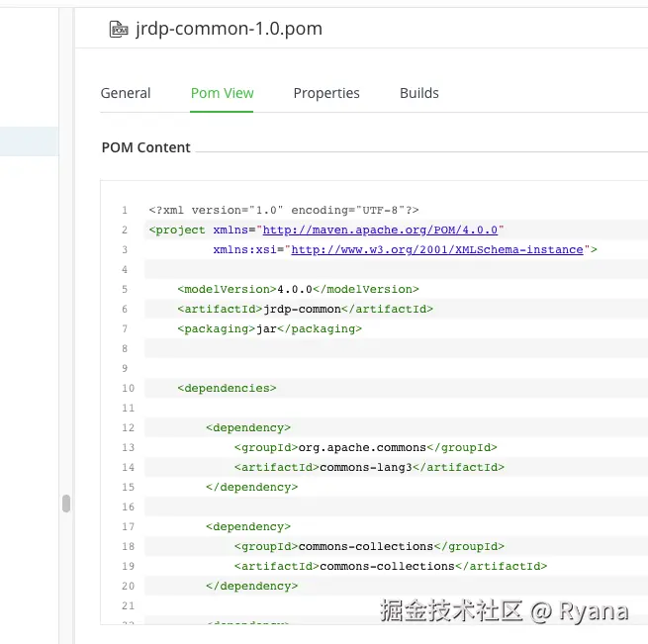Screen dimensions: 648x644
Task: Click the jrdp-common-1.0.pom file title
Action: click(229, 30)
